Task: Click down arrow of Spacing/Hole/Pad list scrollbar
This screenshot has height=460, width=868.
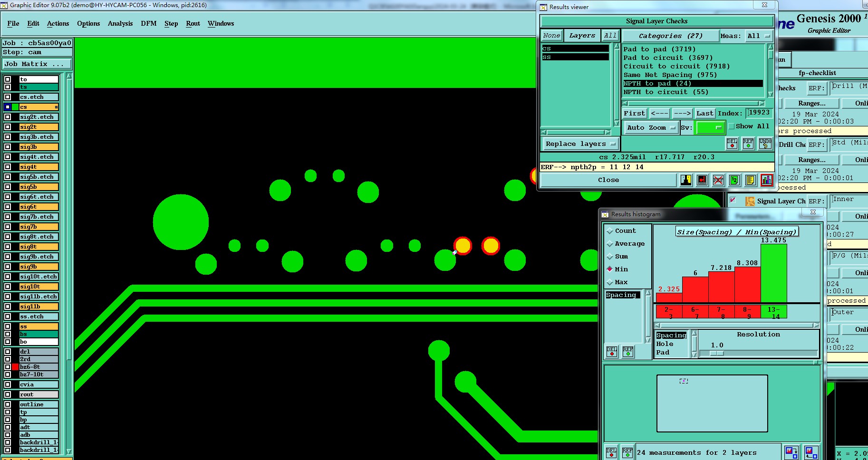Action: coord(694,355)
